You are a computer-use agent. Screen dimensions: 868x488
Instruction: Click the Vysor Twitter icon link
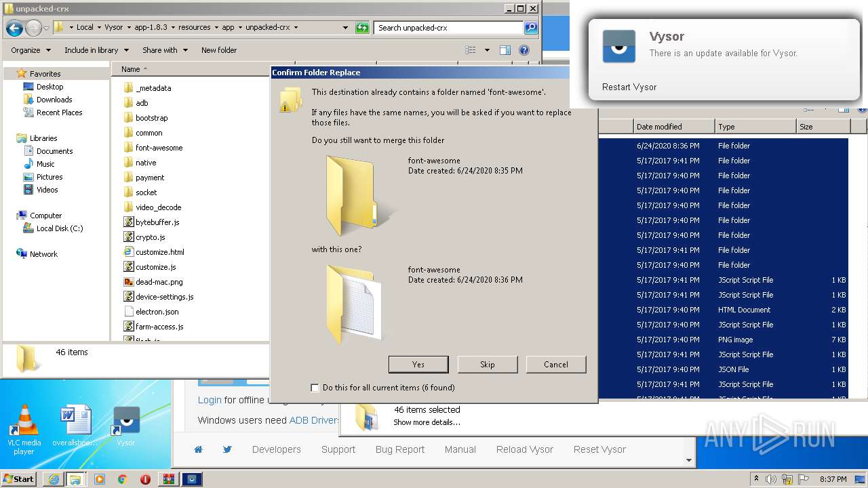pyautogui.click(x=227, y=449)
